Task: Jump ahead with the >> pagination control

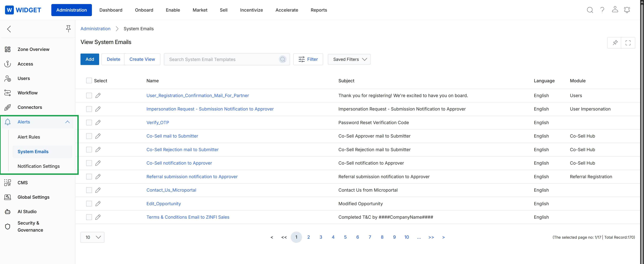Action: point(431,237)
